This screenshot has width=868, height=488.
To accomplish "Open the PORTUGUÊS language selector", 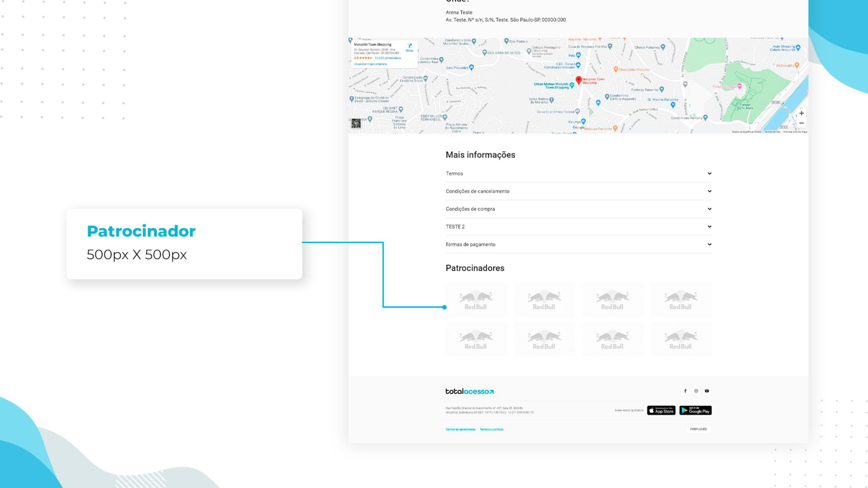I will [x=698, y=429].
